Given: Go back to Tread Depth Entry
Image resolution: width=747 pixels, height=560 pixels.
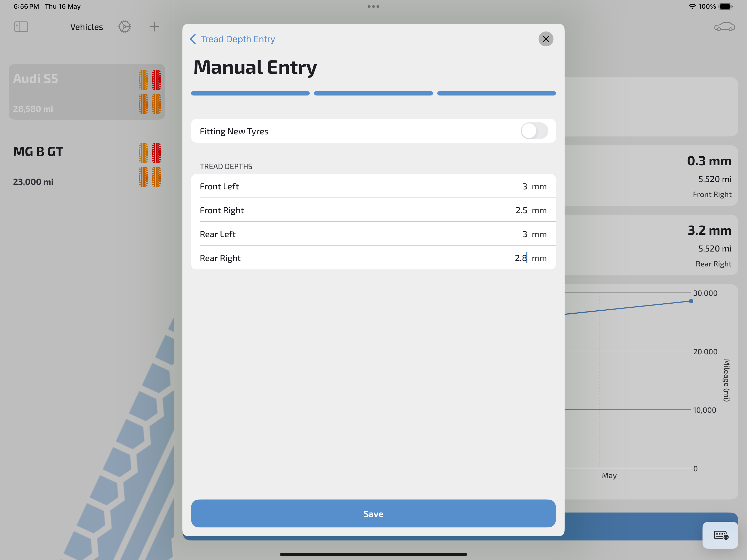Looking at the screenshot, I should click(x=232, y=39).
